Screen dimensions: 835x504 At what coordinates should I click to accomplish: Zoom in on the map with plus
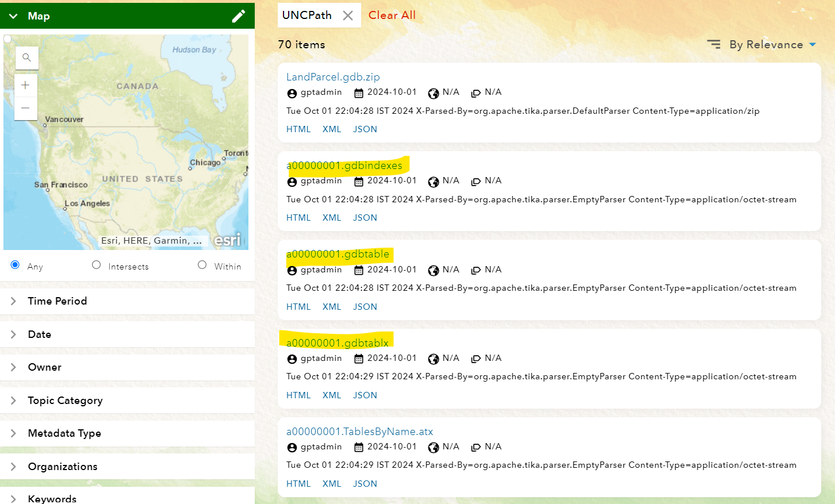25,86
